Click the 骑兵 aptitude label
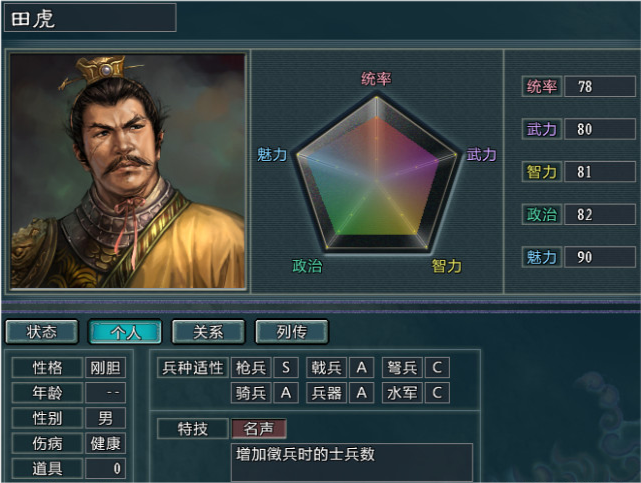 251,393
